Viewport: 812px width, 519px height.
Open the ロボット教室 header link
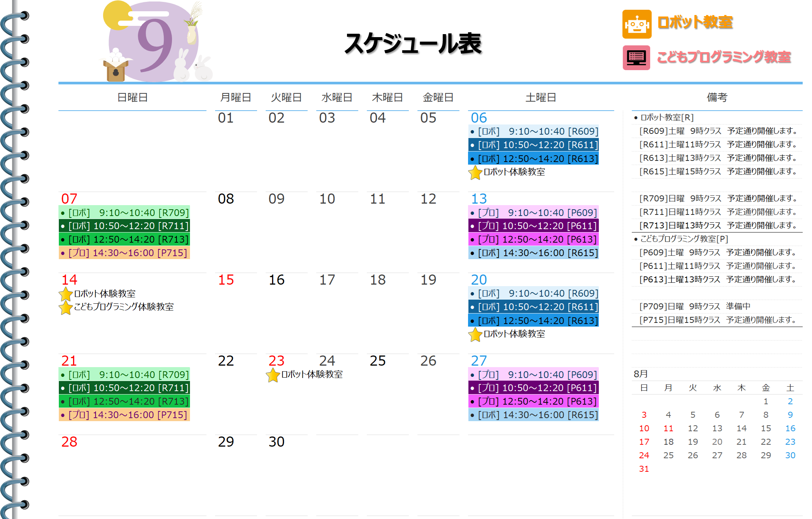coord(695,22)
